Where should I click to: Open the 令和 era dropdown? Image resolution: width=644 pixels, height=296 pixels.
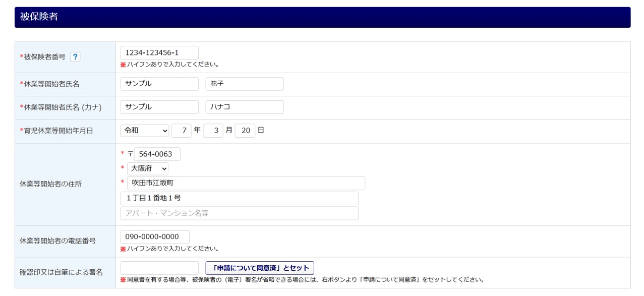(145, 131)
